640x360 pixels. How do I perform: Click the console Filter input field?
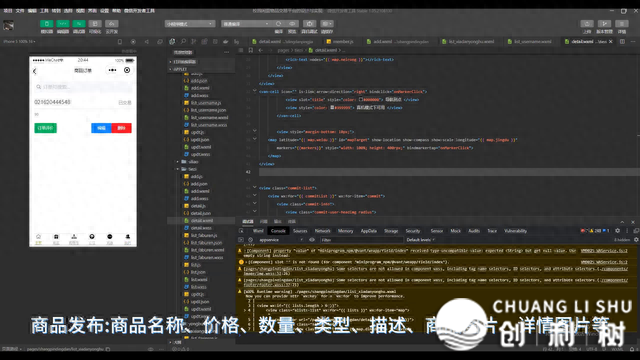click(361, 240)
